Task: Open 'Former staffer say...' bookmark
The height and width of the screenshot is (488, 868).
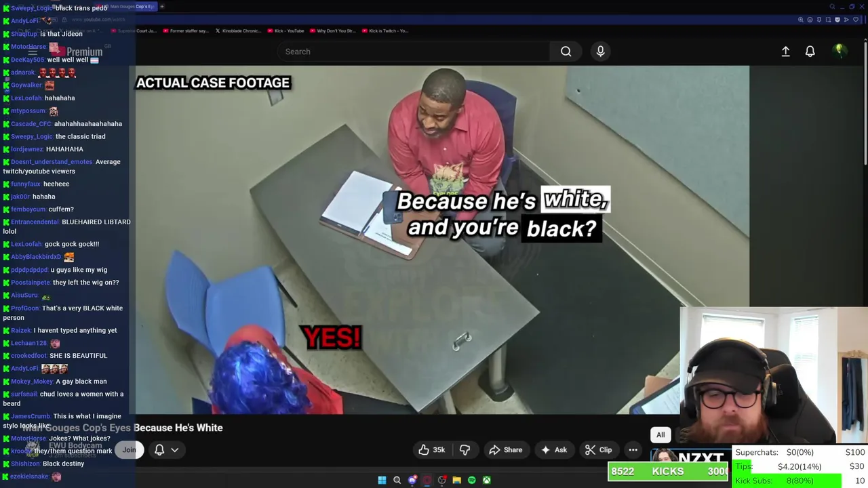Action: pos(186,30)
